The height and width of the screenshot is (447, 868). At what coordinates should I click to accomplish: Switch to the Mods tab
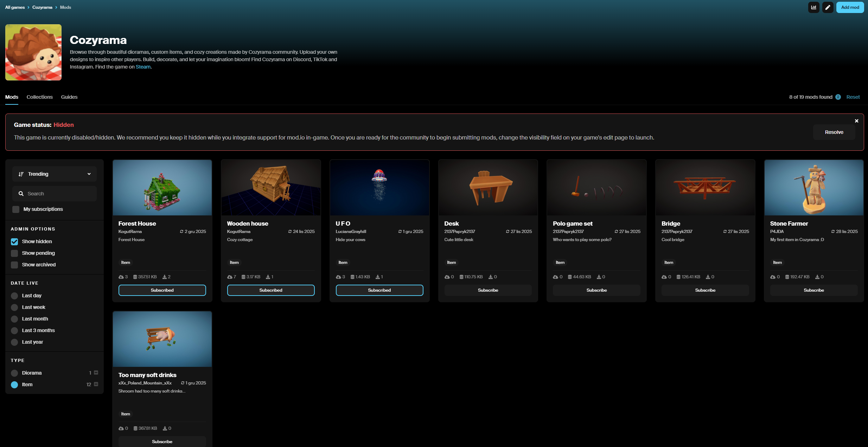12,97
